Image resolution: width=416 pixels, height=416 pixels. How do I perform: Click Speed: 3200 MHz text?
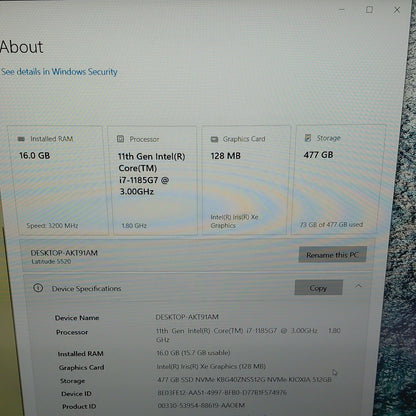point(52,225)
